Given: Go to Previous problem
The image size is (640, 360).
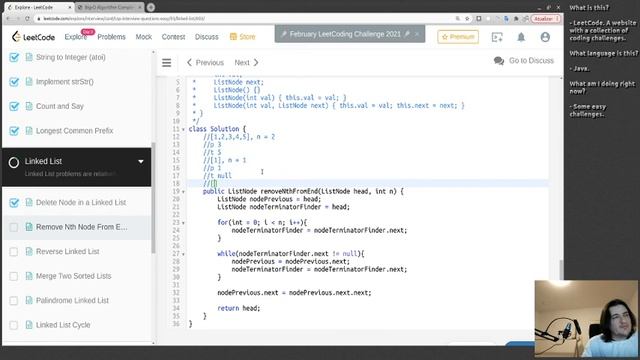Looking at the screenshot, I should point(205,62).
